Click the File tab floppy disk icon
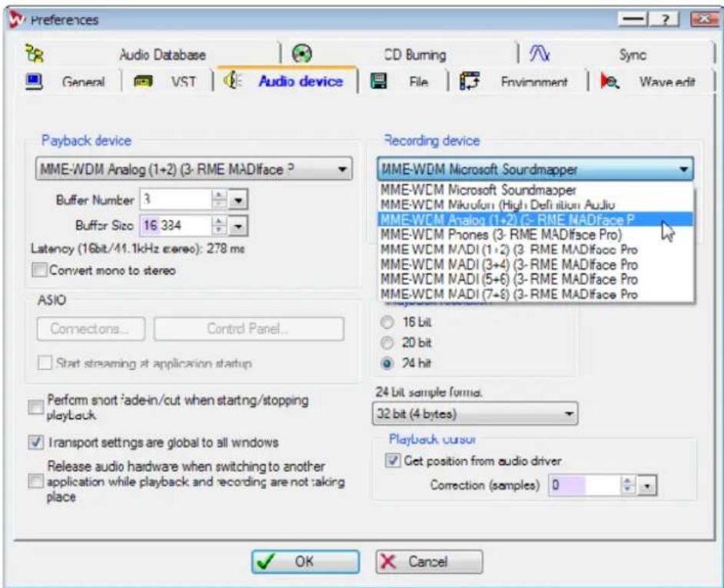724x588 pixels. pos(379,81)
